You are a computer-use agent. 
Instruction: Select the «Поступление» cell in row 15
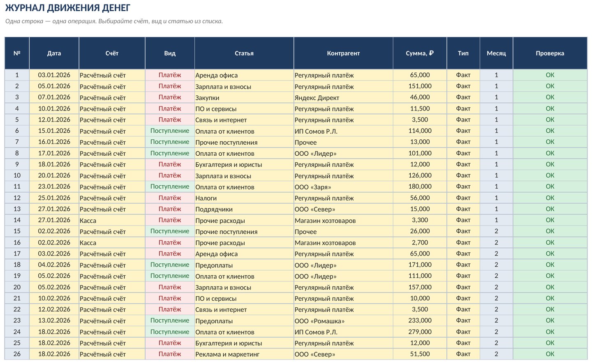[170, 231]
